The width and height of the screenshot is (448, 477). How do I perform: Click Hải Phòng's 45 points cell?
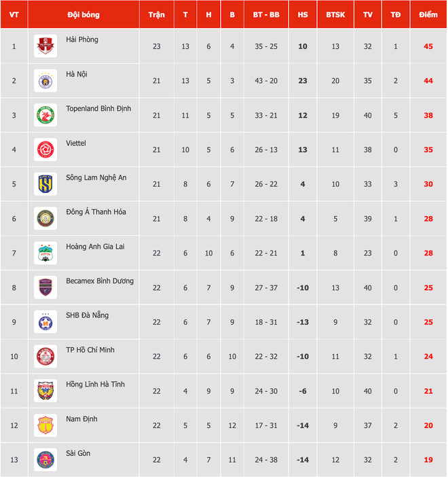click(428, 46)
